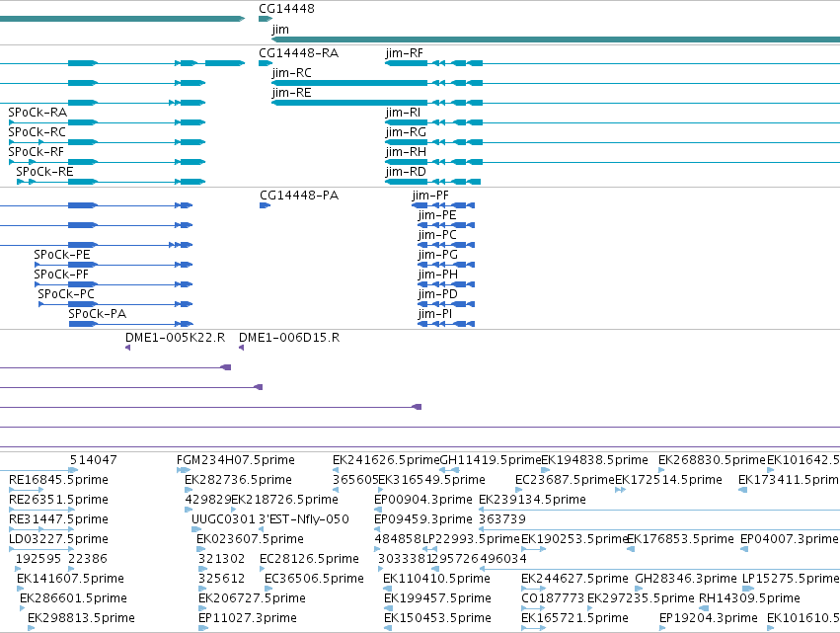840x633 pixels.
Task: Select the jim-RI transcript label
Action: (x=403, y=113)
